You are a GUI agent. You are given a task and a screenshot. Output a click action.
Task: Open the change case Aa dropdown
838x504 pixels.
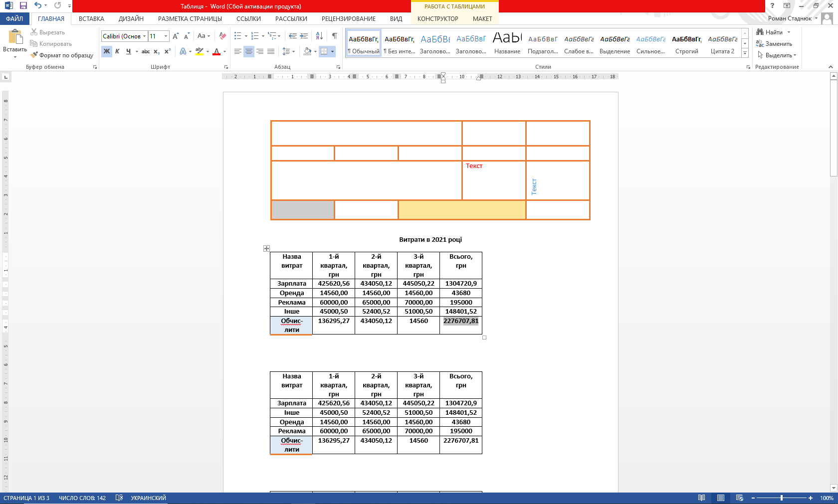click(x=204, y=36)
